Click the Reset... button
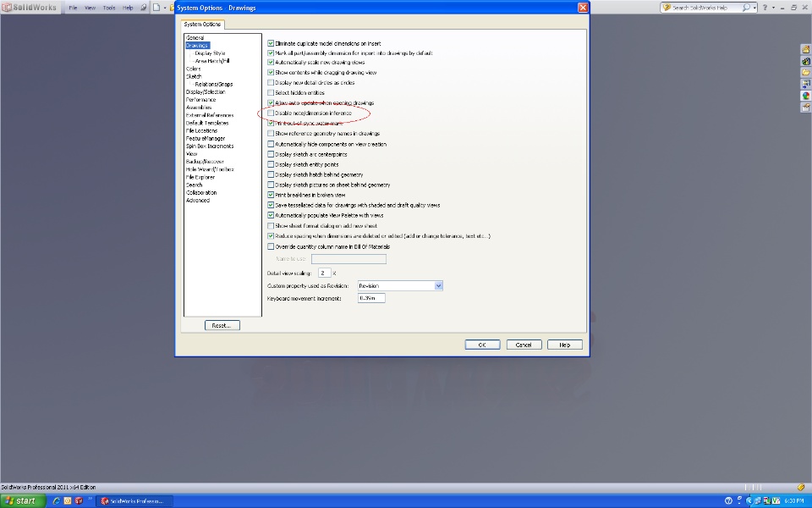The width and height of the screenshot is (812, 508). (x=222, y=325)
